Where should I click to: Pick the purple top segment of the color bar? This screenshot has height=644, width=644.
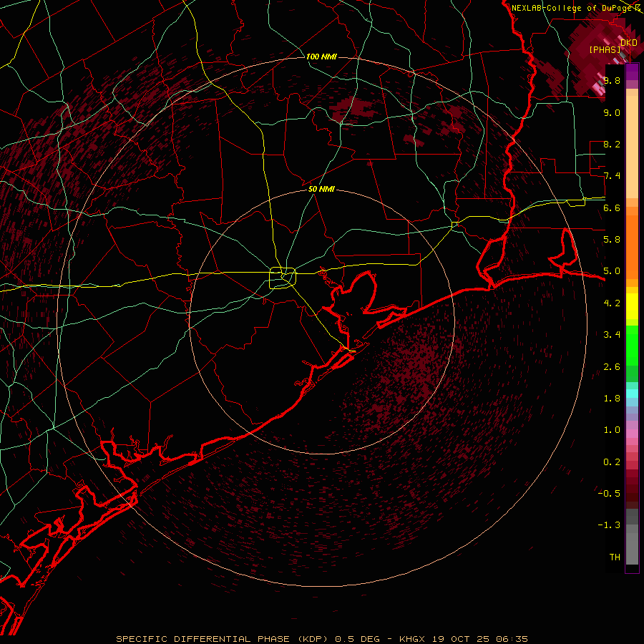(632, 72)
